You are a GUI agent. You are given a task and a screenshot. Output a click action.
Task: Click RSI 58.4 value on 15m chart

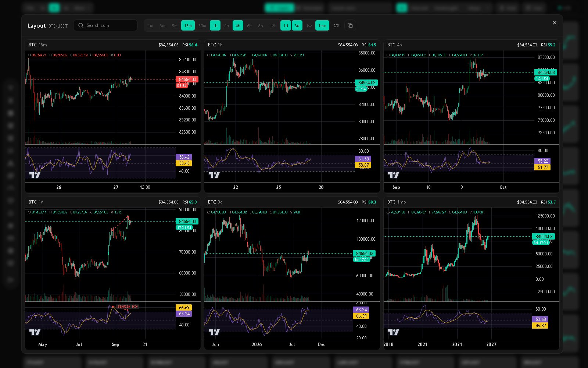tap(190, 45)
